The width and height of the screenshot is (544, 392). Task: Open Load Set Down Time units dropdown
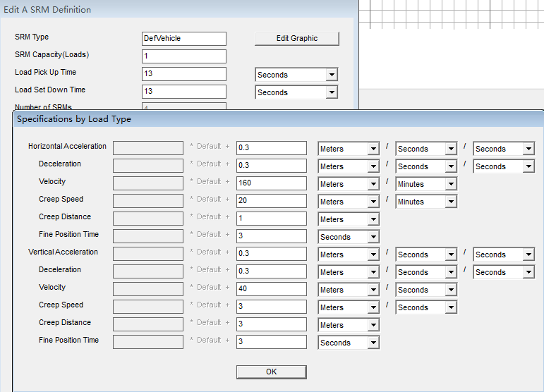pos(296,92)
